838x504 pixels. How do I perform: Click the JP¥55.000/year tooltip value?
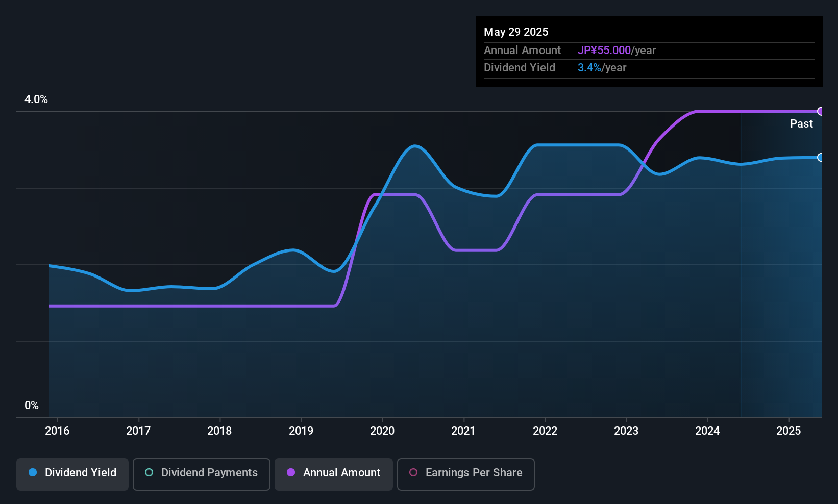pos(617,51)
